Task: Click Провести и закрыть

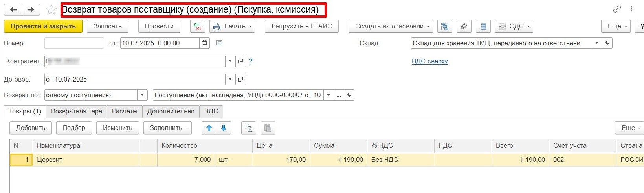Action: tap(43, 26)
